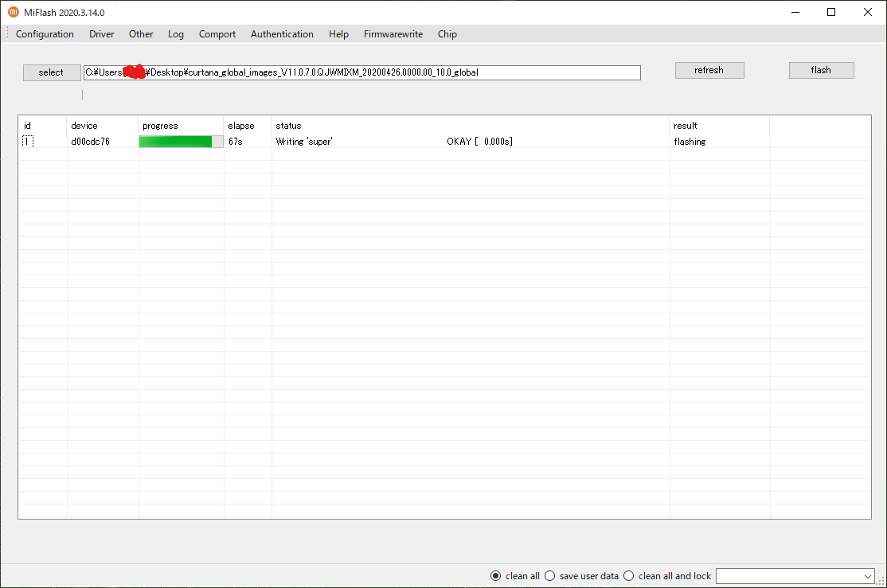Open the Firmwarewrite menu
The height and width of the screenshot is (588, 887).
(x=393, y=34)
